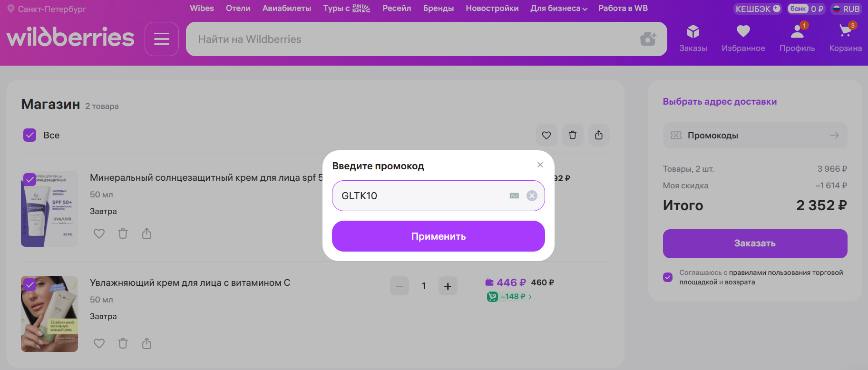Screen dimensions: 868x370
Task: Click the Wildberries logo
Action: click(70, 37)
